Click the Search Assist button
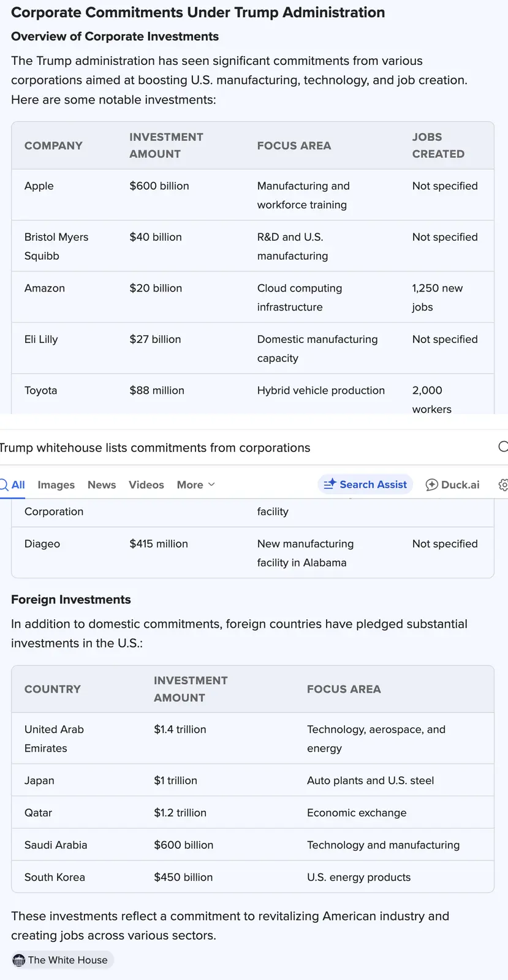Screen dimensions: 508x980 365,484
